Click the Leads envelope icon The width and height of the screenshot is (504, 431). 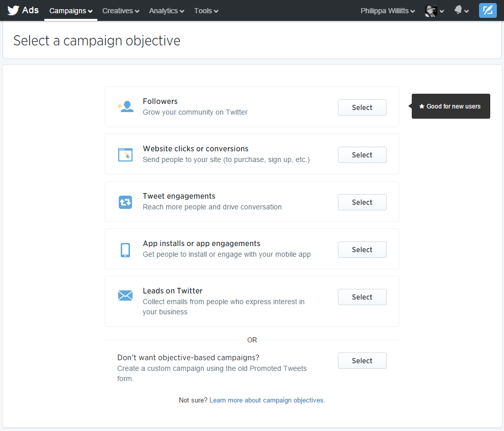coord(125,295)
